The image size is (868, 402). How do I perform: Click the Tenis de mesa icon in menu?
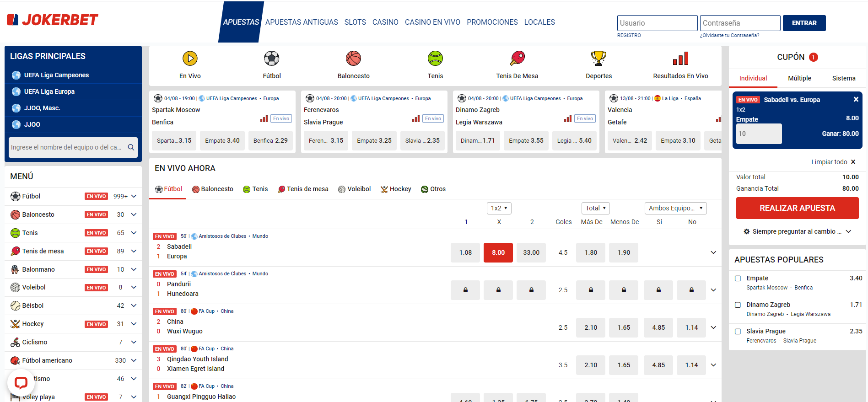pyautogui.click(x=15, y=251)
